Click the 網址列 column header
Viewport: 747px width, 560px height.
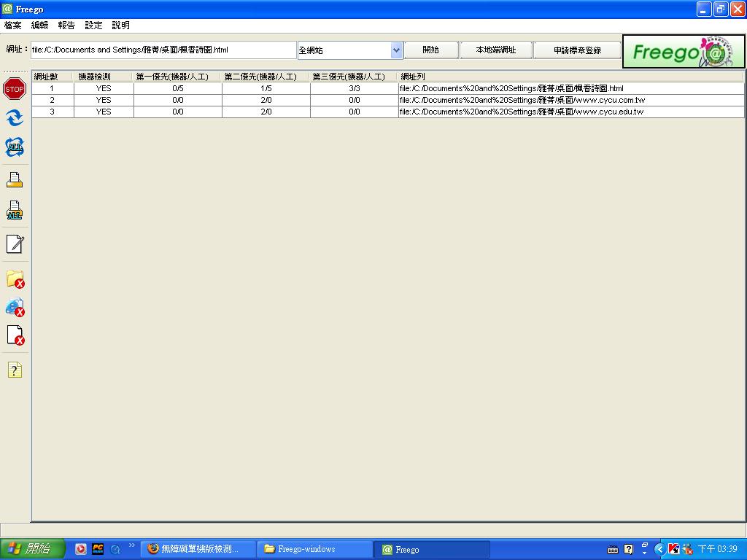(x=570, y=76)
